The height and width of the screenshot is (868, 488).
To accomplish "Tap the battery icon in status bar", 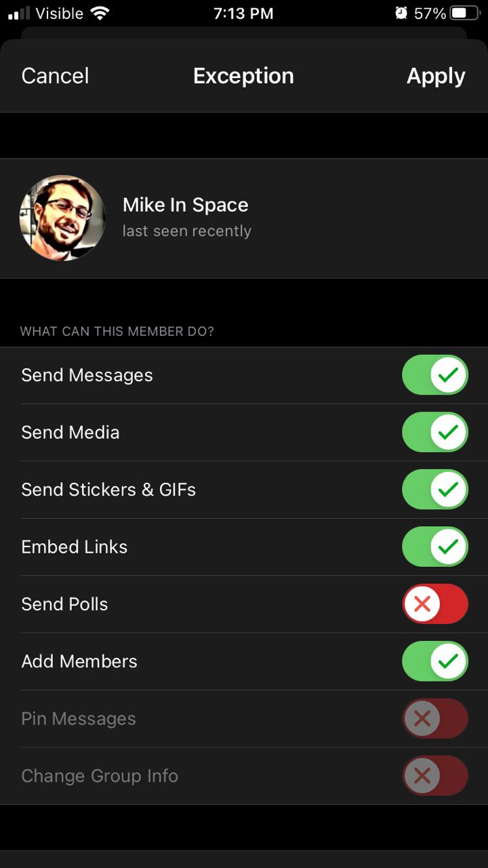I will (x=464, y=13).
